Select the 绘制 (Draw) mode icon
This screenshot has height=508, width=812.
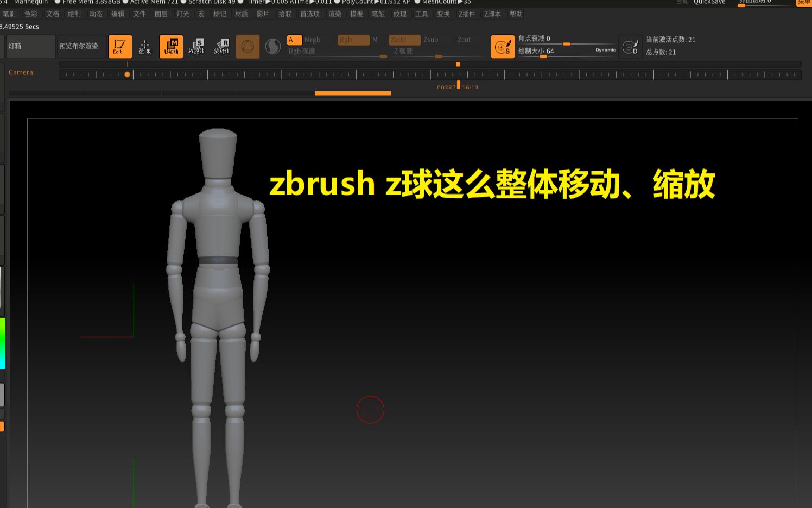[144, 46]
